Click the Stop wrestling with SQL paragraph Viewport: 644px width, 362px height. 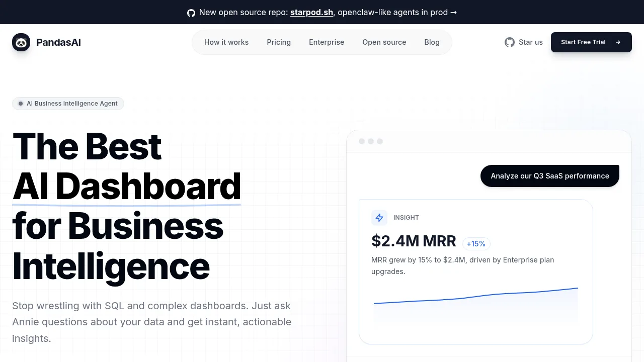(x=152, y=322)
